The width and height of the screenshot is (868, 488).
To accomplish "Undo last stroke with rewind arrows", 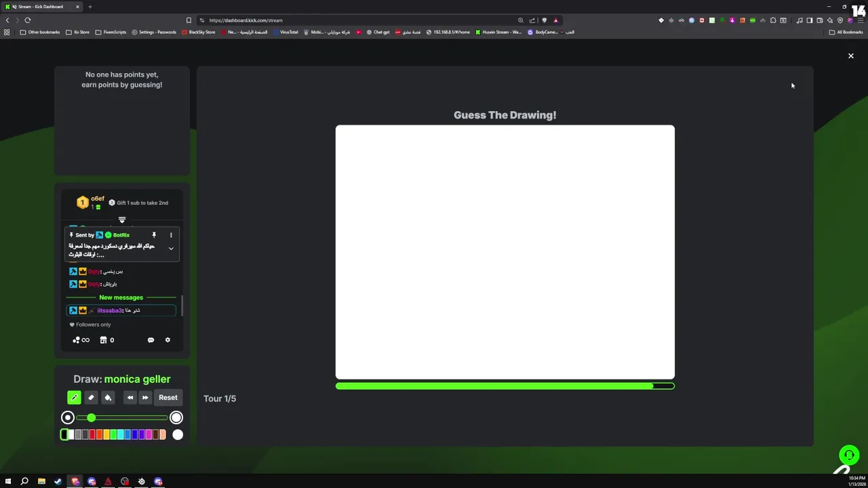I will (130, 398).
